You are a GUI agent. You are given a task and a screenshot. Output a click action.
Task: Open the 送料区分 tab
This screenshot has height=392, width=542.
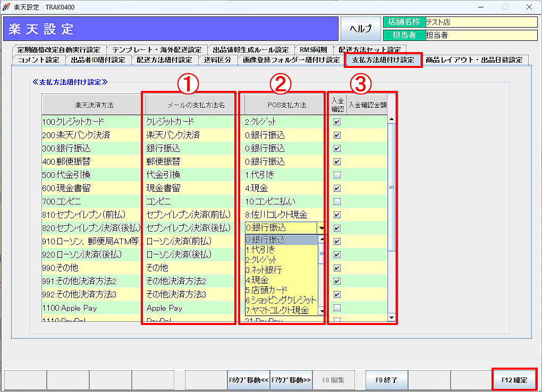coord(217,59)
